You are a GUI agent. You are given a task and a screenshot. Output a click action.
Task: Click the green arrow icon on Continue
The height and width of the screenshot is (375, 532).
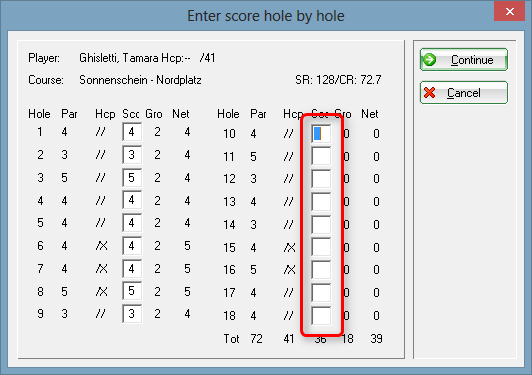tap(430, 60)
